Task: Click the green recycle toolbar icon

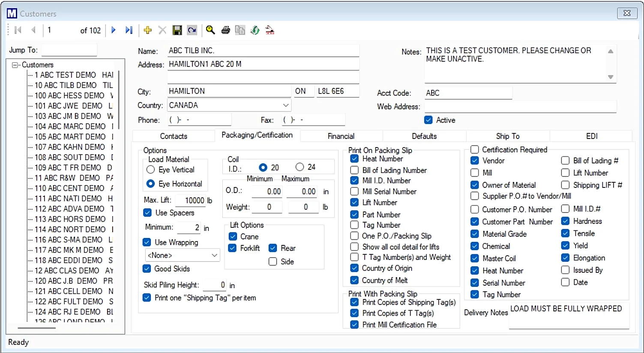Action: pyautogui.click(x=255, y=30)
